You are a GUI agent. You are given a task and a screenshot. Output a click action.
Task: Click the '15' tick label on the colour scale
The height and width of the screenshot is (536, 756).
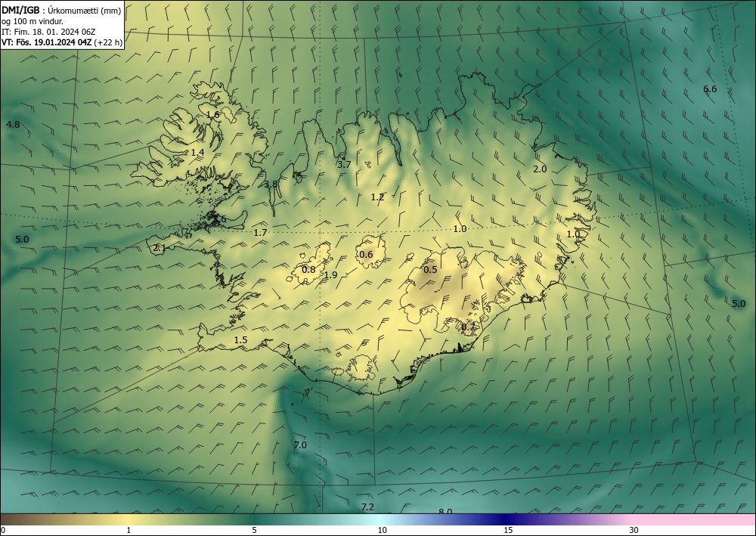coord(508,530)
